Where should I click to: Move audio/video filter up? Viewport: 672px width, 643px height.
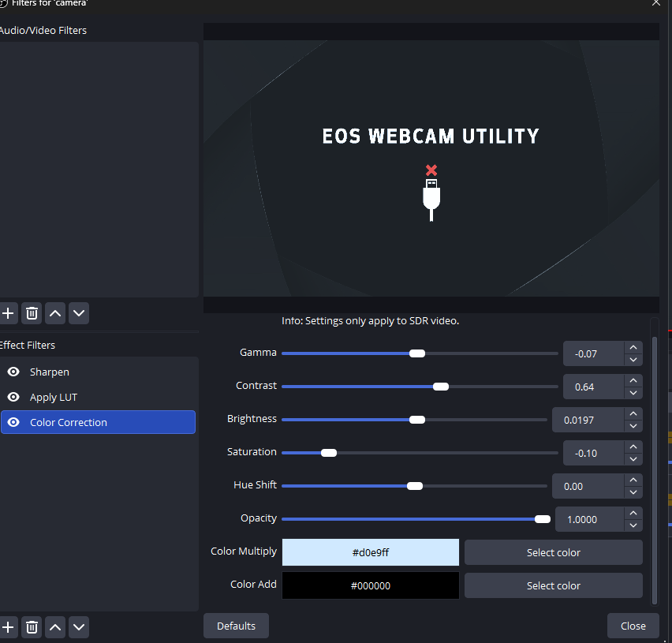pos(55,313)
